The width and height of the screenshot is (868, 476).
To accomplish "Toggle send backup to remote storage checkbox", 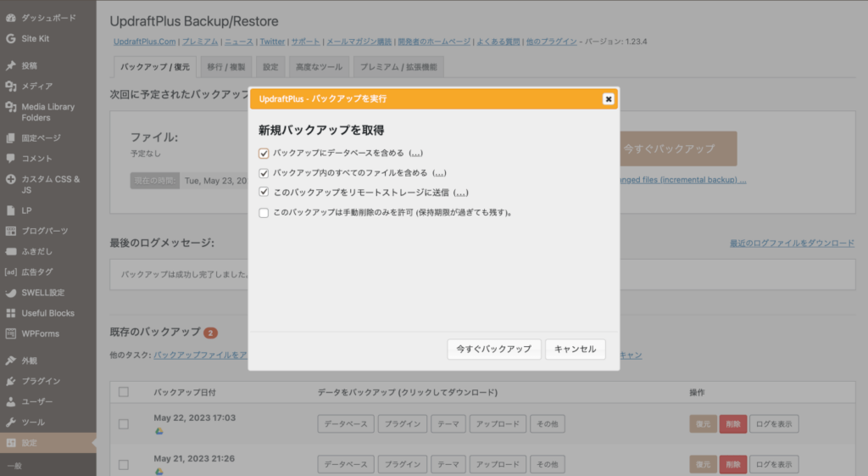I will 264,193.
